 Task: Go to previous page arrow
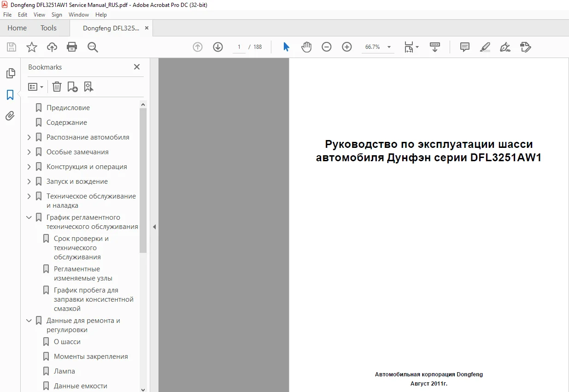point(198,47)
